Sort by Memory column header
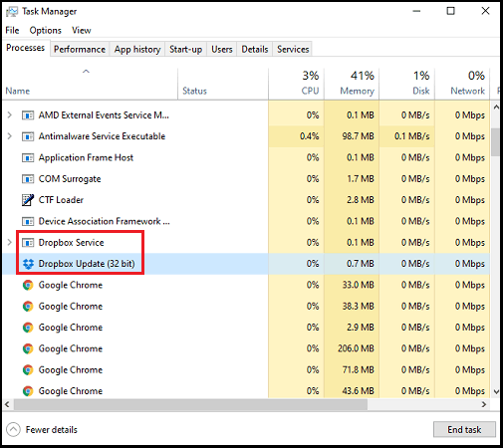 tap(352, 84)
